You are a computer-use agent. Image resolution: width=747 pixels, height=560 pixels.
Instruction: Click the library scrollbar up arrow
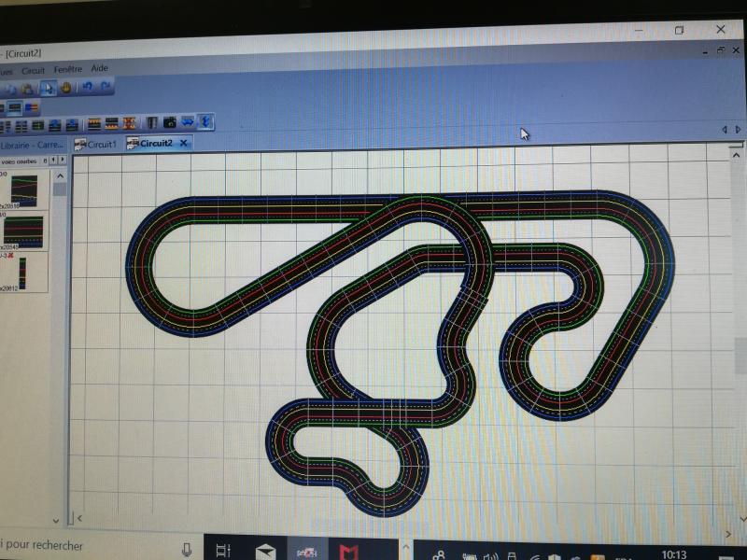(x=60, y=175)
